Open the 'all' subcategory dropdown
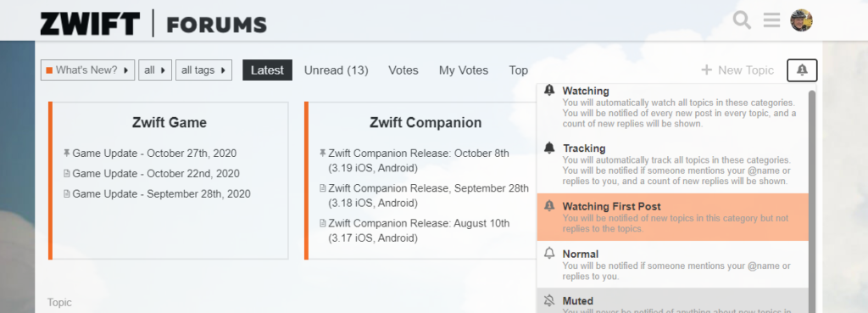The height and width of the screenshot is (313, 868). pyautogui.click(x=155, y=70)
